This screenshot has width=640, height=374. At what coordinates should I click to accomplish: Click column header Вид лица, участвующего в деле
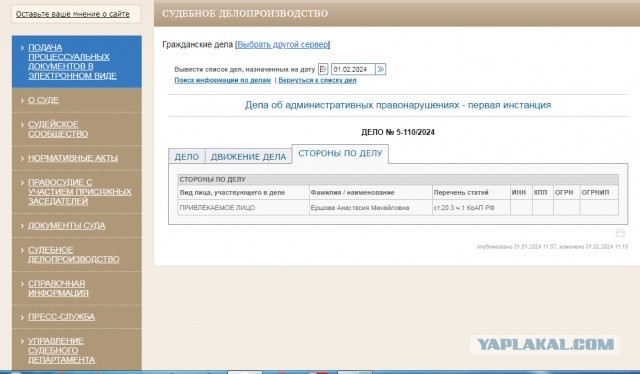tap(244, 193)
